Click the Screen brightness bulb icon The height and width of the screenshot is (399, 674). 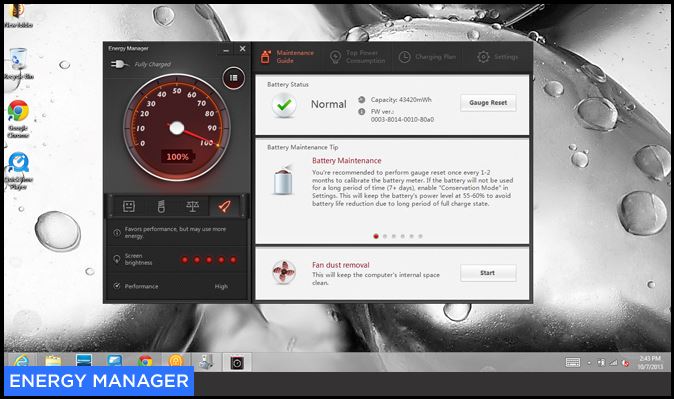pos(116,259)
